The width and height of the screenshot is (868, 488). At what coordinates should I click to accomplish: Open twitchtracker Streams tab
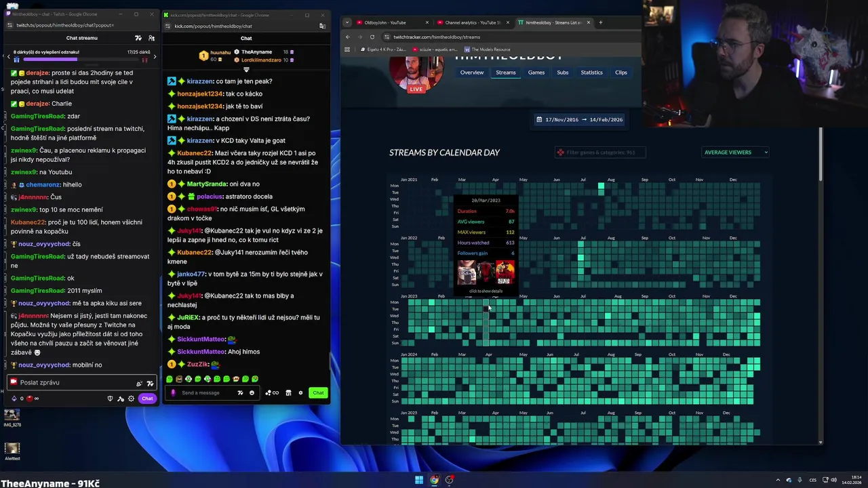coord(506,73)
